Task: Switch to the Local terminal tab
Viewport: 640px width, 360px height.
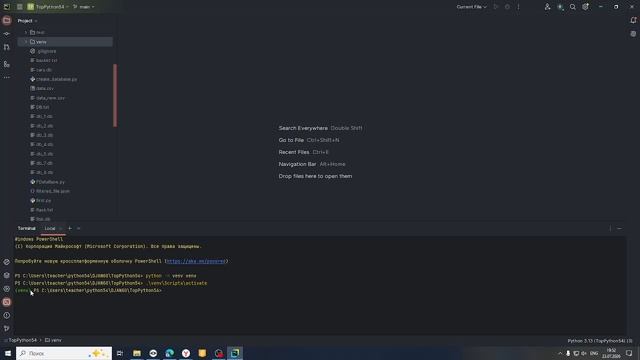Action: tap(50, 228)
